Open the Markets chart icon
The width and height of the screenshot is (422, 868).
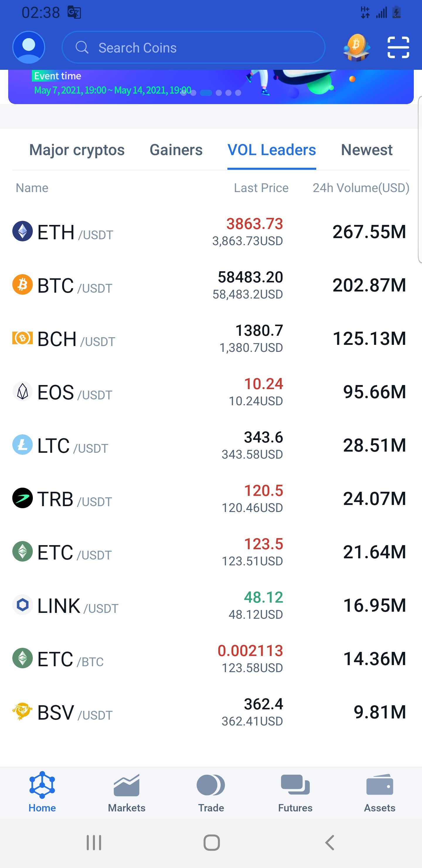coord(127,785)
